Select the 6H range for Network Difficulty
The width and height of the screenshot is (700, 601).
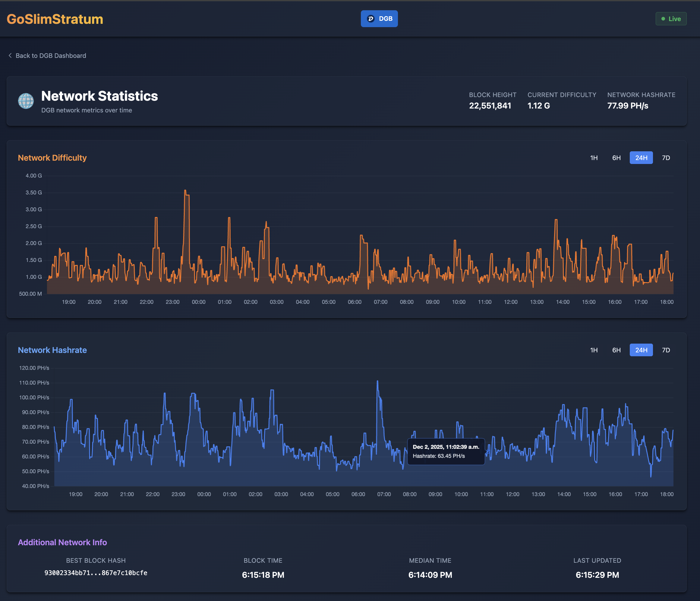coord(616,157)
